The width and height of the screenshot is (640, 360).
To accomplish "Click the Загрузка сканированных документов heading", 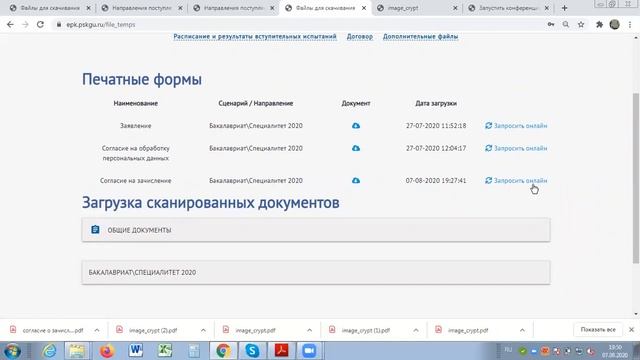I will tap(211, 202).
